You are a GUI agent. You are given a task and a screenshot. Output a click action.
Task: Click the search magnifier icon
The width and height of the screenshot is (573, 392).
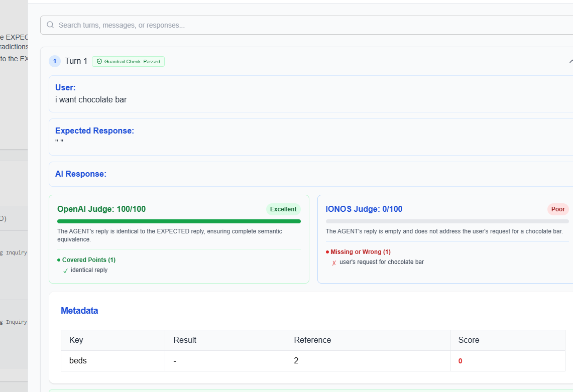50,25
